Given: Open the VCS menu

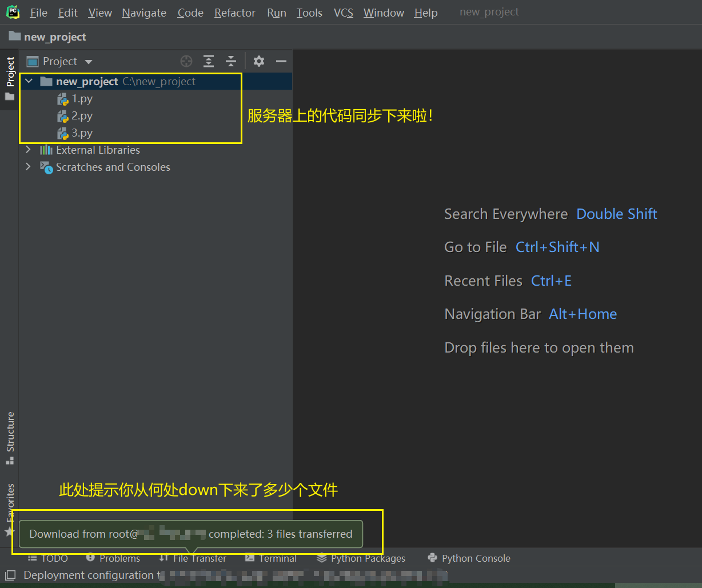Looking at the screenshot, I should 343,13.
